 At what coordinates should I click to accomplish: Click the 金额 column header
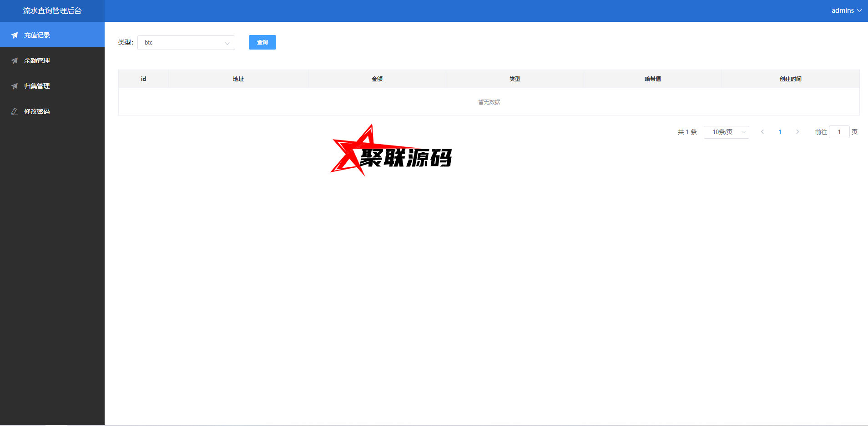click(377, 79)
